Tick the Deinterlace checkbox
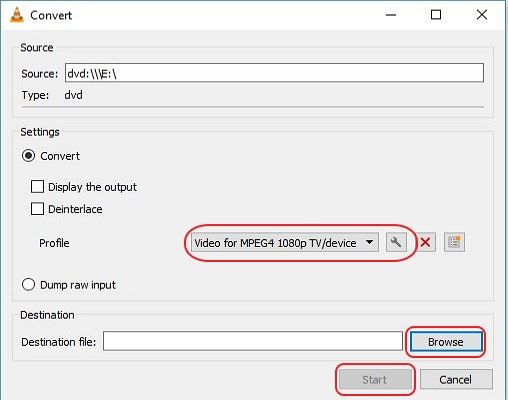 pyautogui.click(x=37, y=209)
